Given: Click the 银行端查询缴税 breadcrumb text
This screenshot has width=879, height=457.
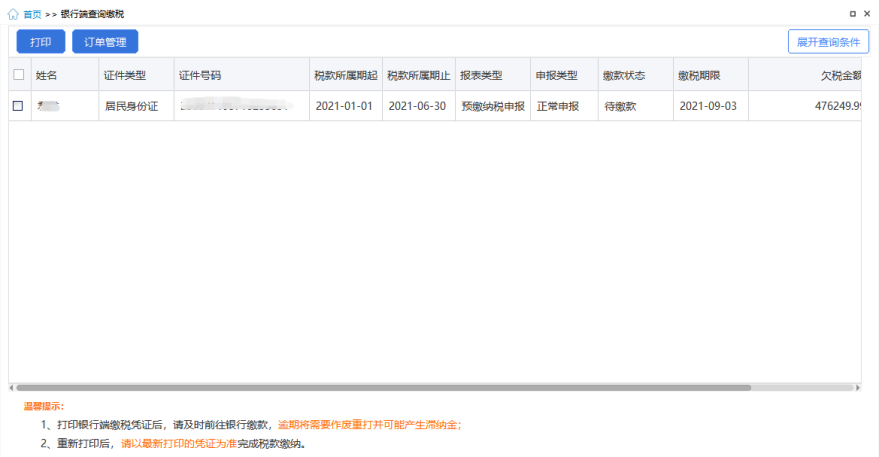Looking at the screenshot, I should click(92, 14).
